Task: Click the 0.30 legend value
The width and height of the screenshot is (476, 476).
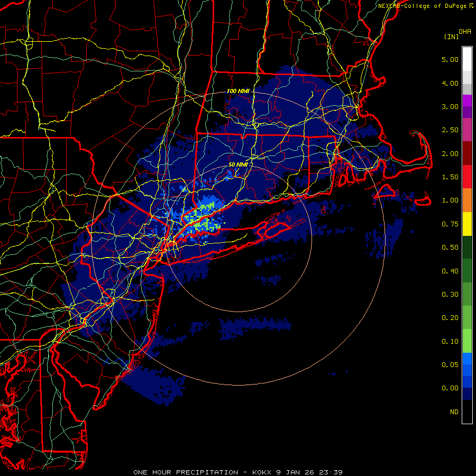Action: [x=450, y=295]
